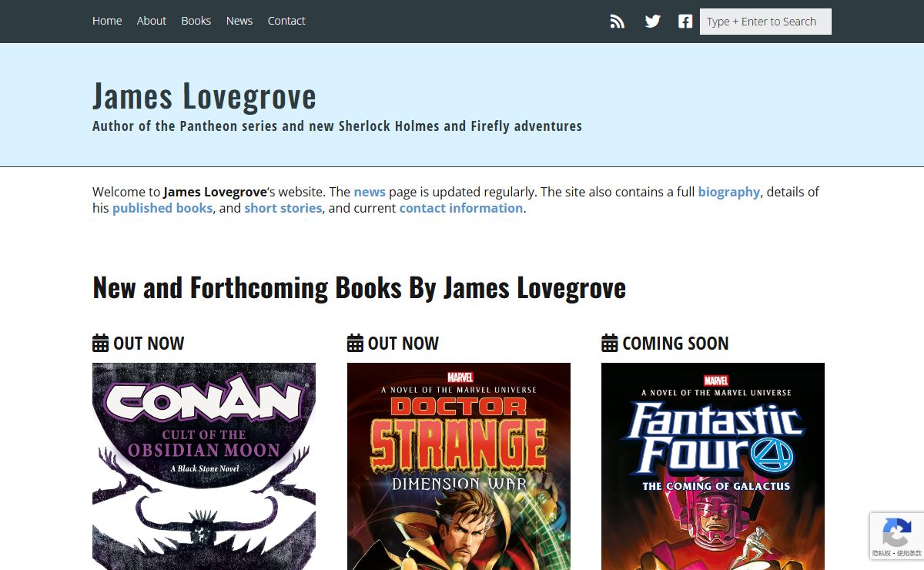
Task: Click the reCAPTCHA badge
Action: [x=897, y=535]
